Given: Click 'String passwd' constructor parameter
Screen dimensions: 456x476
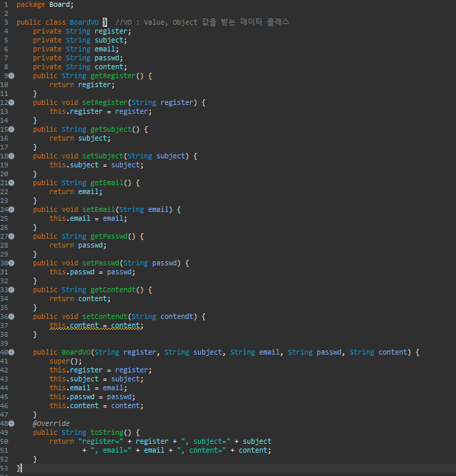Looking at the screenshot, I should click(315, 352).
